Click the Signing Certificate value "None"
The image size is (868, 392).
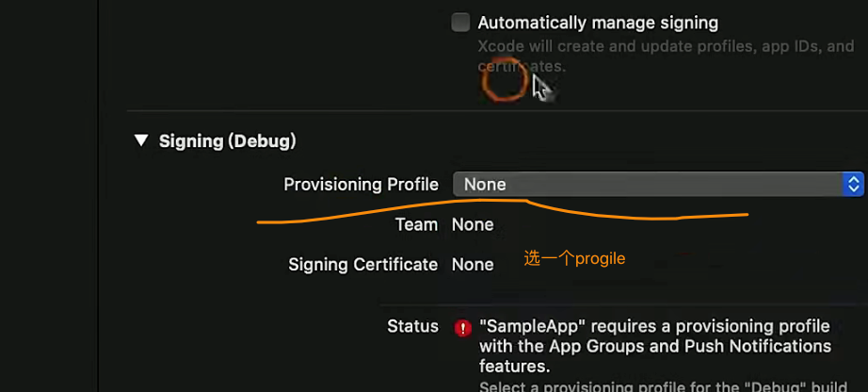pyautogui.click(x=473, y=265)
